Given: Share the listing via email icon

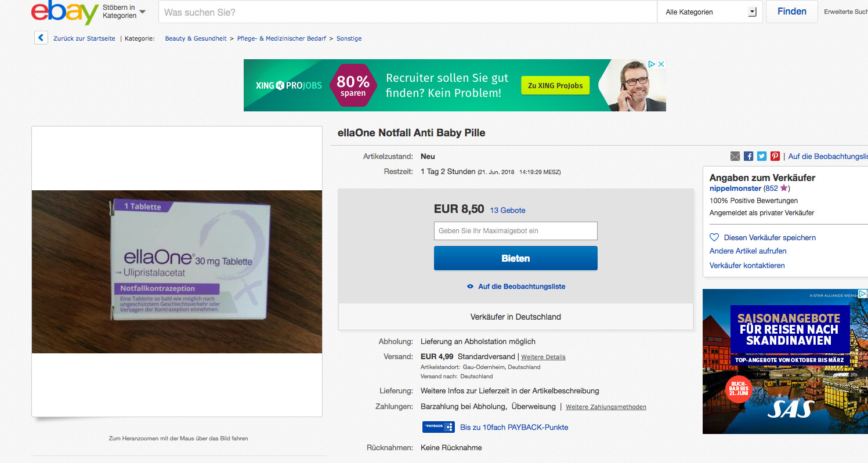Looking at the screenshot, I should [x=735, y=156].
